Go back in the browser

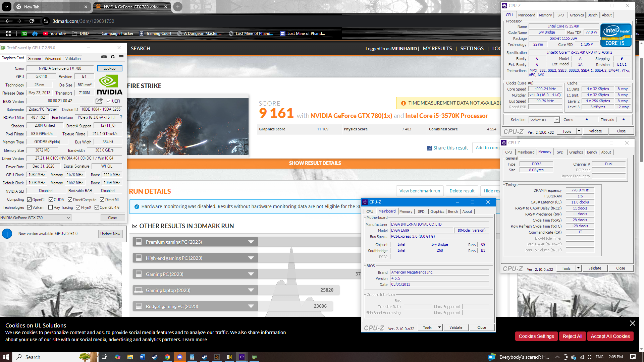click(x=7, y=21)
